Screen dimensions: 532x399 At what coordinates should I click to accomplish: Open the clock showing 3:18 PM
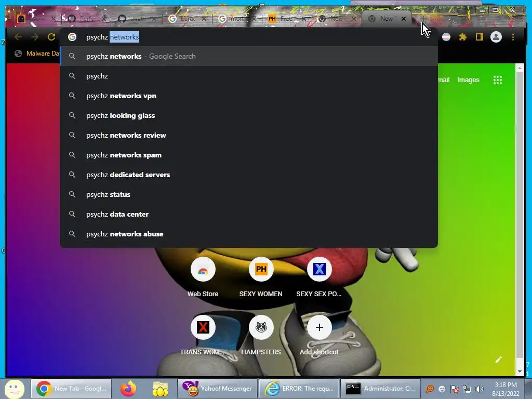coord(506,389)
